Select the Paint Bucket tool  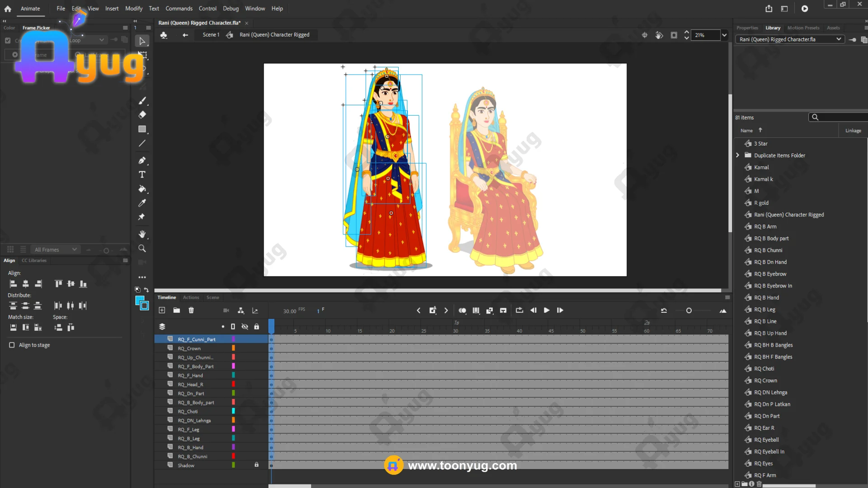click(142, 189)
